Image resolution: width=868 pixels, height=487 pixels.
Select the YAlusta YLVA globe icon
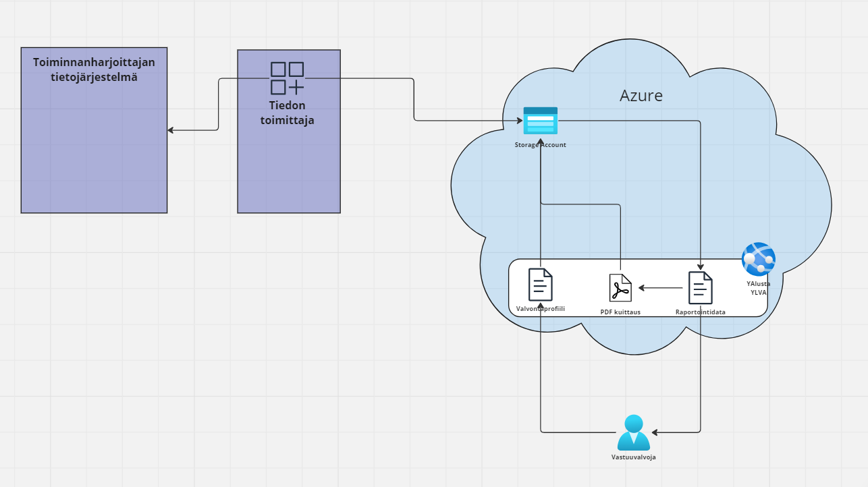pos(758,259)
